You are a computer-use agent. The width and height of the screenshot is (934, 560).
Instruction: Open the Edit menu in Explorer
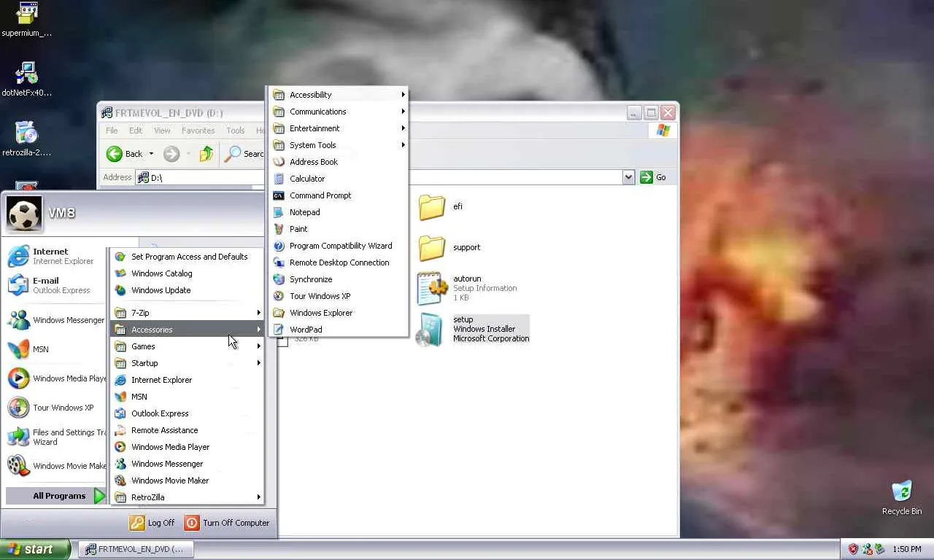[x=136, y=131]
